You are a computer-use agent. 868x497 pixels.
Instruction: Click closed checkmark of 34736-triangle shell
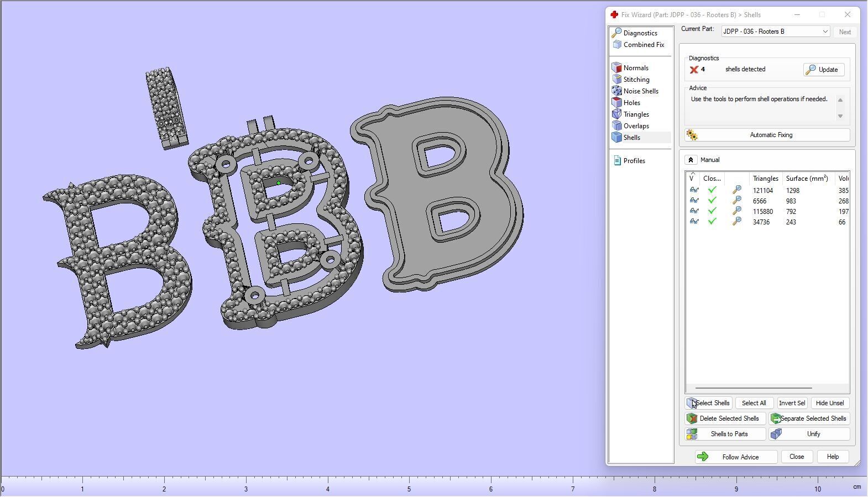click(712, 222)
